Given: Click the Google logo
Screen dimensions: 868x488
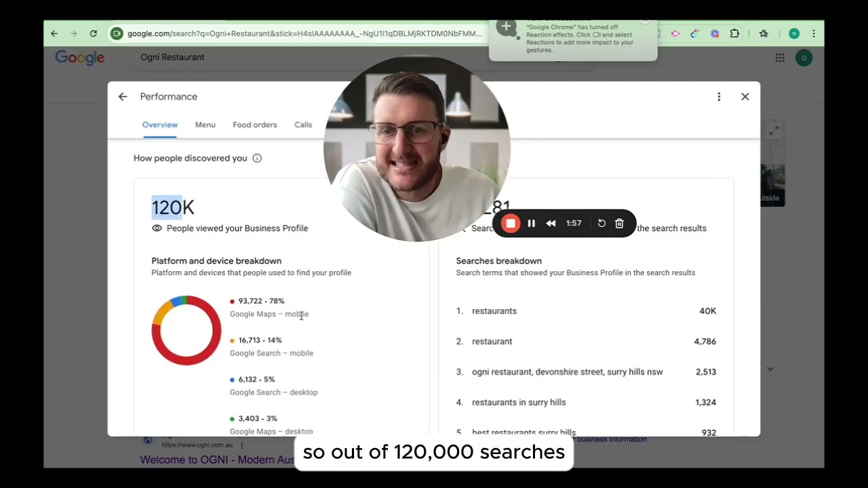Looking at the screenshot, I should 80,58.
